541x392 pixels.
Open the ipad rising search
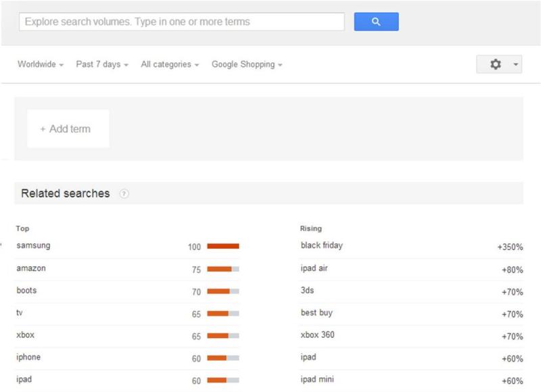point(308,357)
